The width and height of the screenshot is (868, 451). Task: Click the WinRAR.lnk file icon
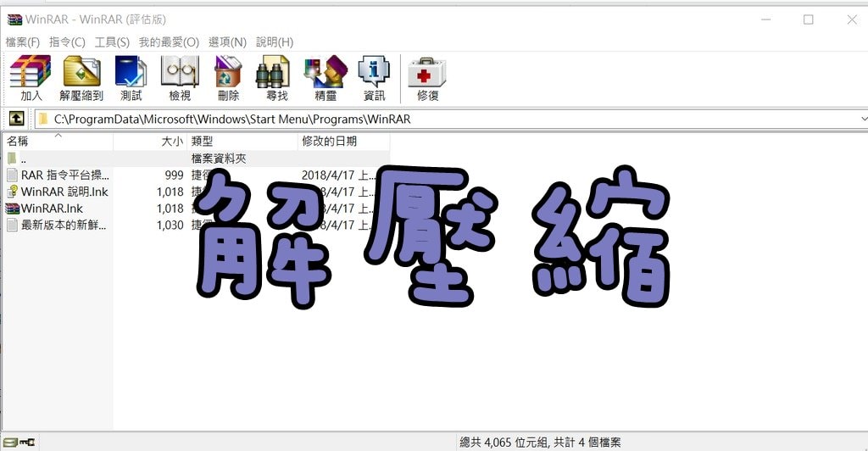pos(12,209)
